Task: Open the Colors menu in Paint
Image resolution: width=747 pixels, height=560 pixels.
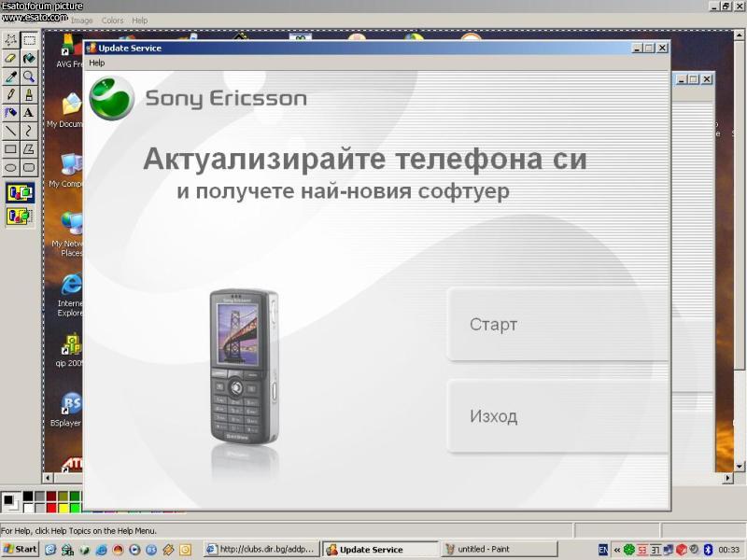Action: point(112,21)
